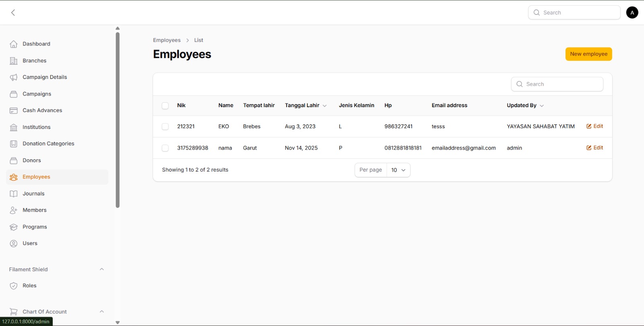Click the sidebar scroll down arrow
Viewport: 644px width, 326px height.
click(118, 322)
